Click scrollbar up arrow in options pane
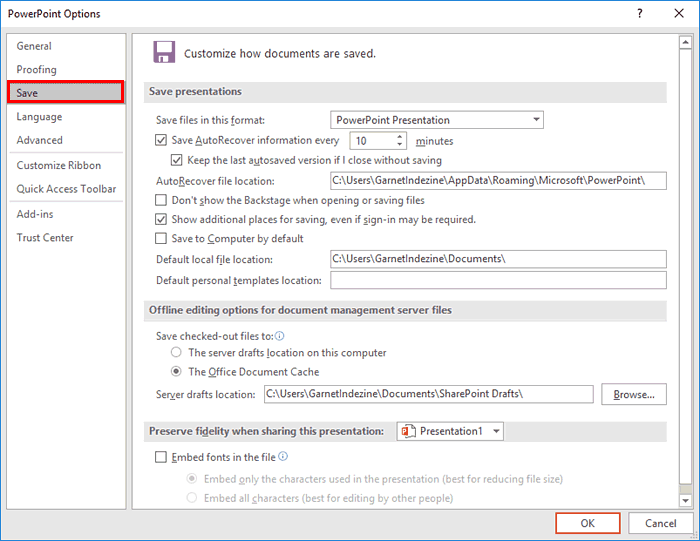The height and width of the screenshot is (541, 700). point(685,42)
